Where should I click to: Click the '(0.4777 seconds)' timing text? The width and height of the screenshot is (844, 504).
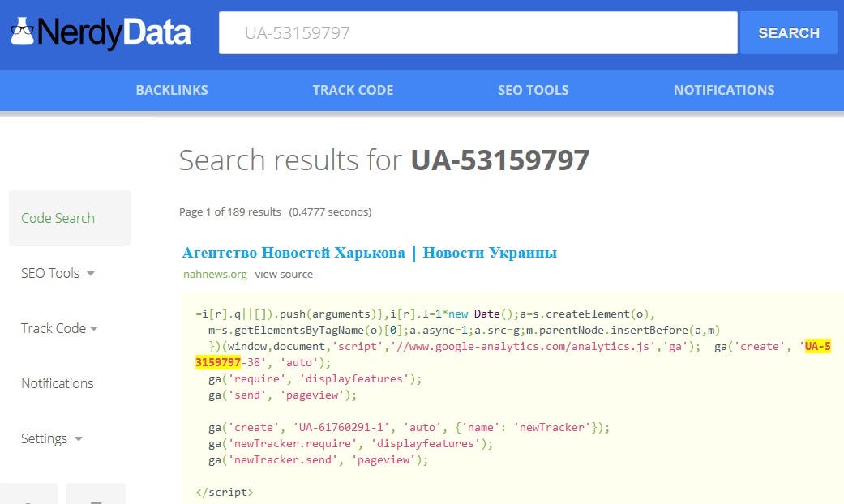click(330, 212)
